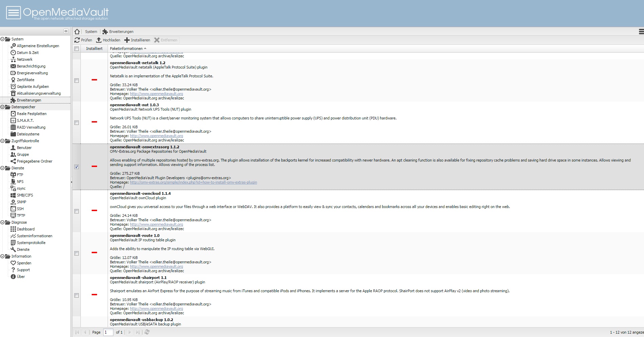Screen dimensions: 644x337
Task: Click the Geplante Aufgaben icon
Action: point(13,87)
